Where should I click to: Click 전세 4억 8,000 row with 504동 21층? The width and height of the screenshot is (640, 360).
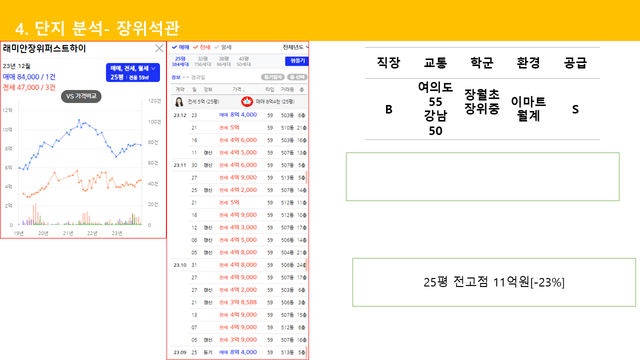(x=239, y=252)
